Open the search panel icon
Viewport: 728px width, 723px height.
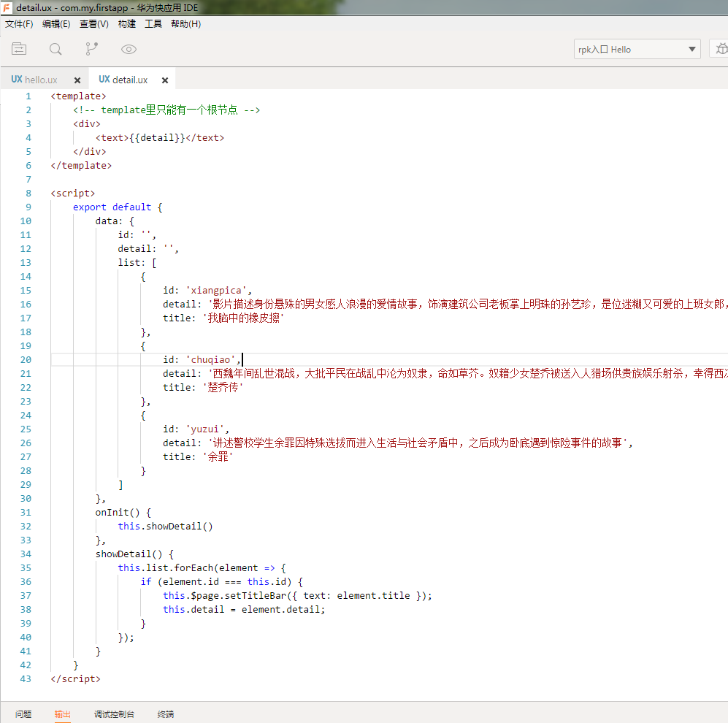coord(55,49)
